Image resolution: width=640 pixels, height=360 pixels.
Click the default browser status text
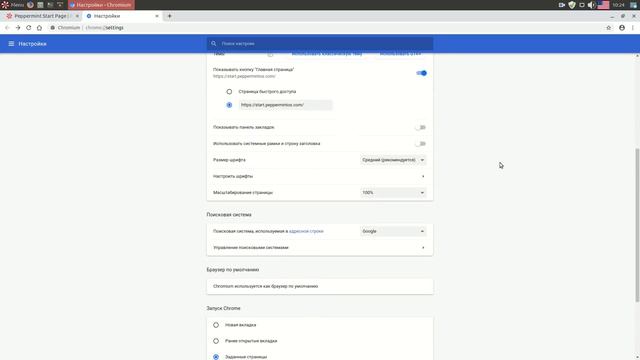[265, 287]
